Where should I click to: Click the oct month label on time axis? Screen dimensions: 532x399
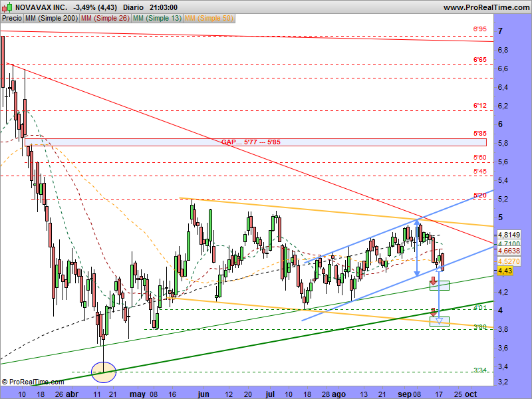471,394
